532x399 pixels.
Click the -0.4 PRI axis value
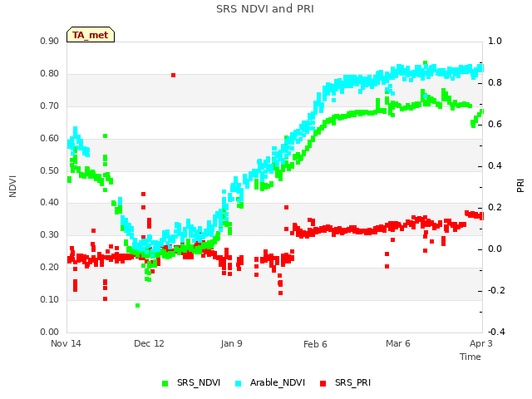[x=496, y=332]
